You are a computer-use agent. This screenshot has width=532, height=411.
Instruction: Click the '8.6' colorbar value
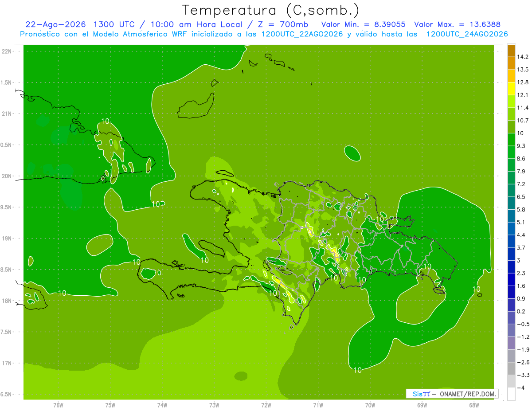[521, 159]
